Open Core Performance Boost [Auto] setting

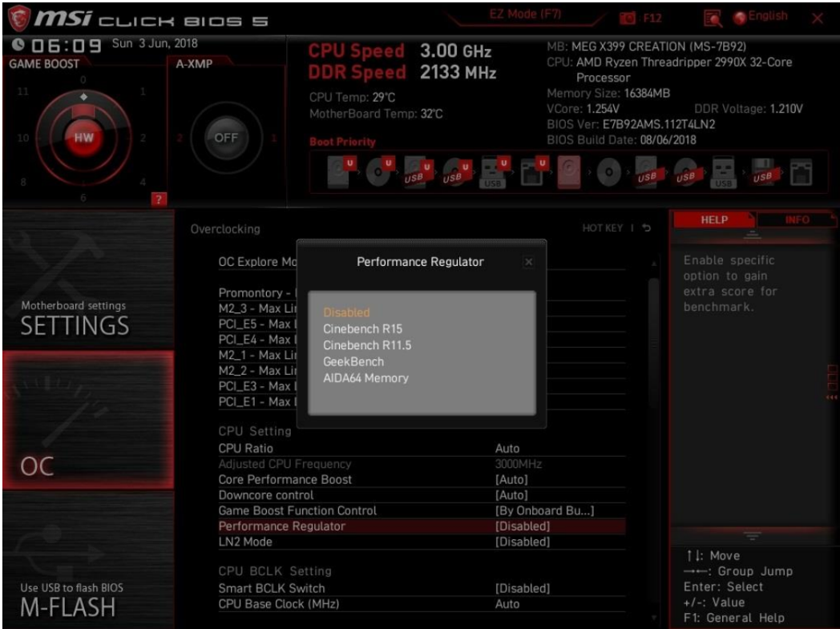tap(422, 480)
